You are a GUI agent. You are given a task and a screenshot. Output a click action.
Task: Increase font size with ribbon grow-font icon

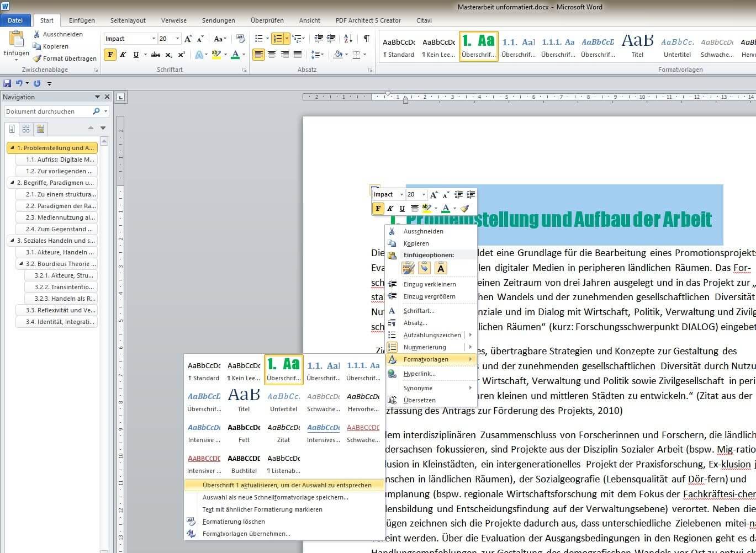188,39
